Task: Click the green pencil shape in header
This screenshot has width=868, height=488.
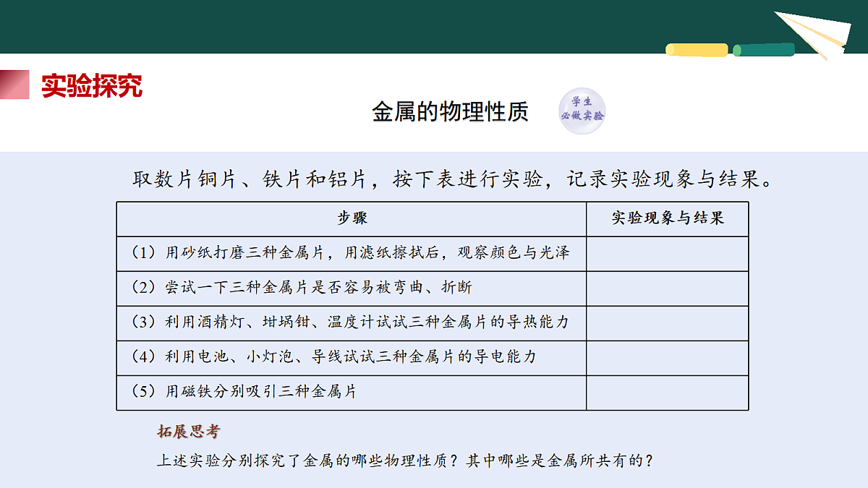Action: [764, 50]
